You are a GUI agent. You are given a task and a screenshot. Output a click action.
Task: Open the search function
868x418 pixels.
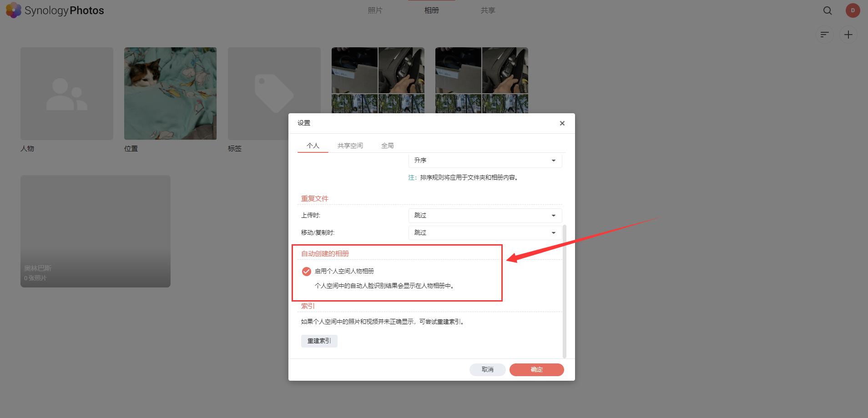[x=827, y=10]
